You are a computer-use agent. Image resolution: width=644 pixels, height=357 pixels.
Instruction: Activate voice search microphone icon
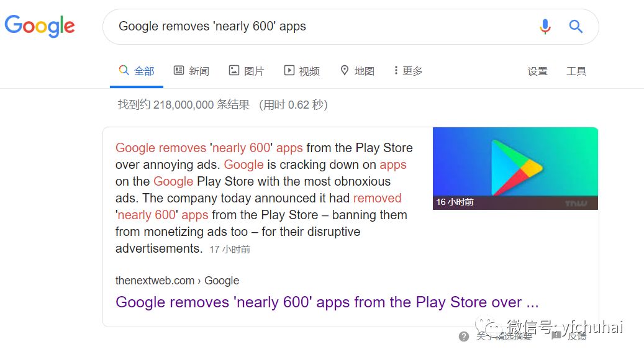click(545, 27)
